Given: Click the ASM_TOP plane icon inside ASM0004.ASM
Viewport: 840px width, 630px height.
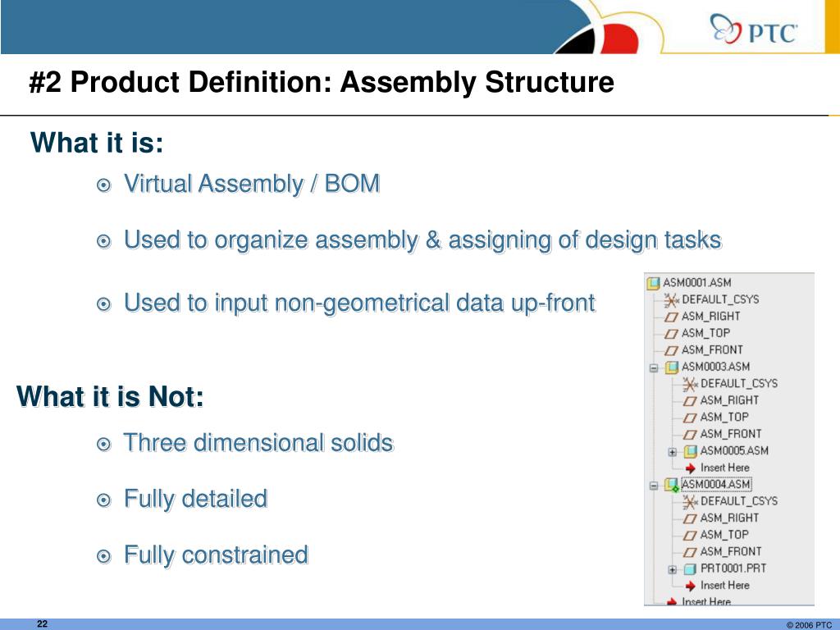Looking at the screenshot, I should click(690, 535).
